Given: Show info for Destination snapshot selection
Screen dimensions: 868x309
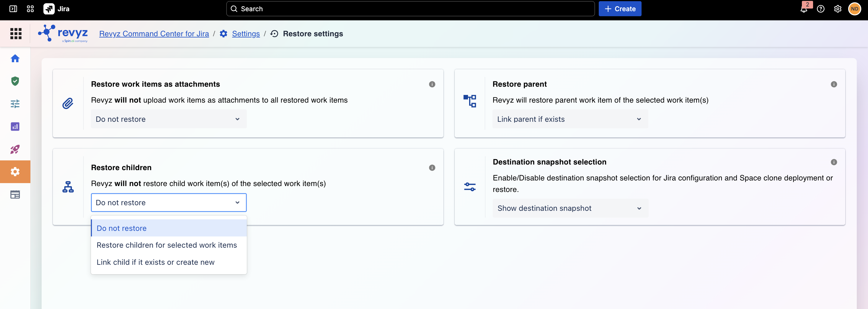Looking at the screenshot, I should click(x=834, y=162).
